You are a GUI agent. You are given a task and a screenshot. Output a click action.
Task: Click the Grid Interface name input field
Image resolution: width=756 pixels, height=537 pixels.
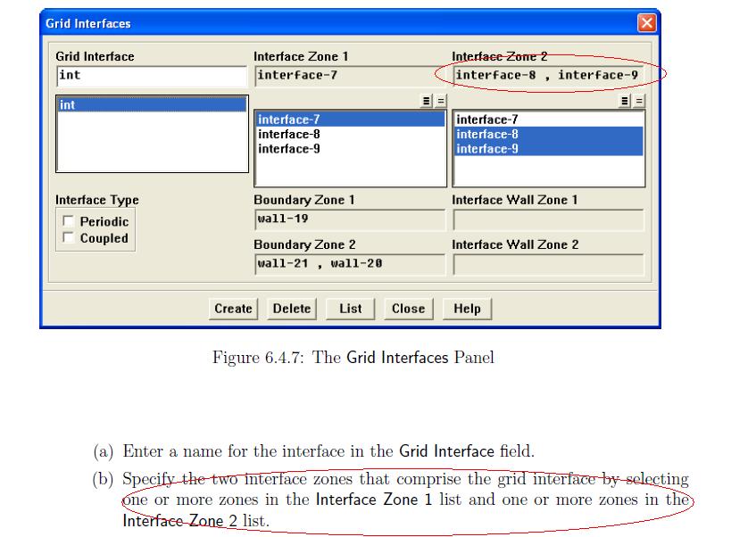150,76
